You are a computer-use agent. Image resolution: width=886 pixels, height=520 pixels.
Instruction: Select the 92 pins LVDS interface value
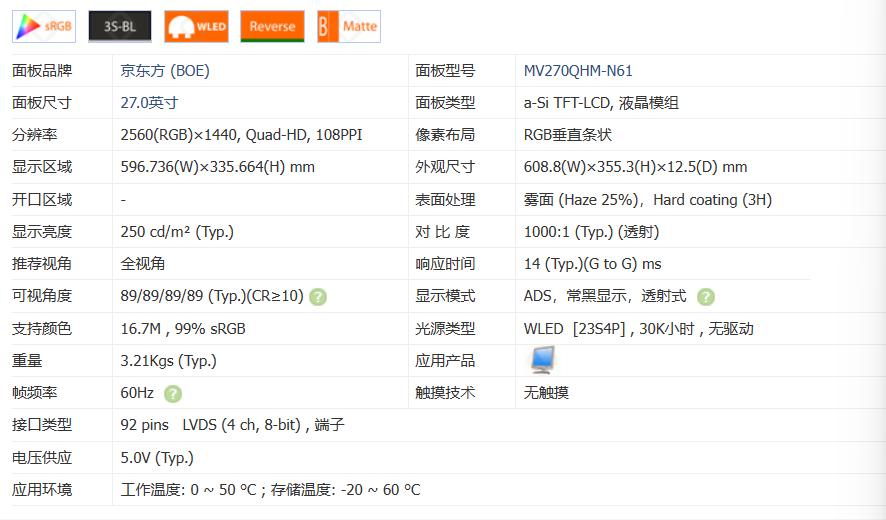click(x=232, y=425)
